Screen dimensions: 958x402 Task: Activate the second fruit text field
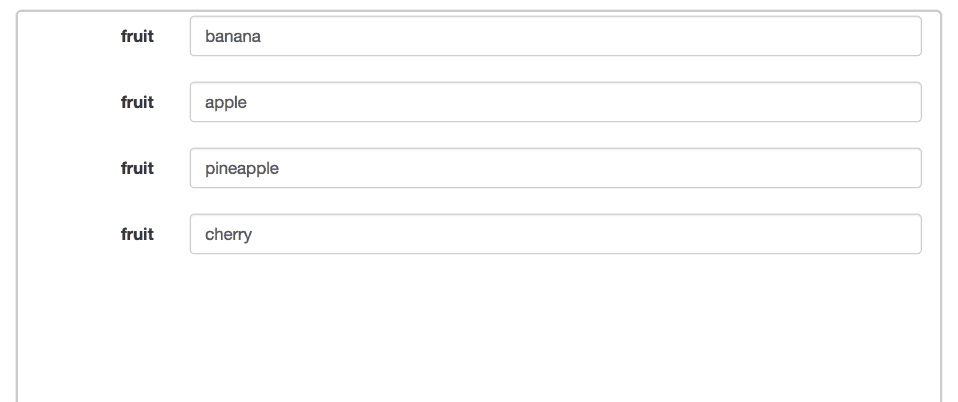(x=555, y=102)
